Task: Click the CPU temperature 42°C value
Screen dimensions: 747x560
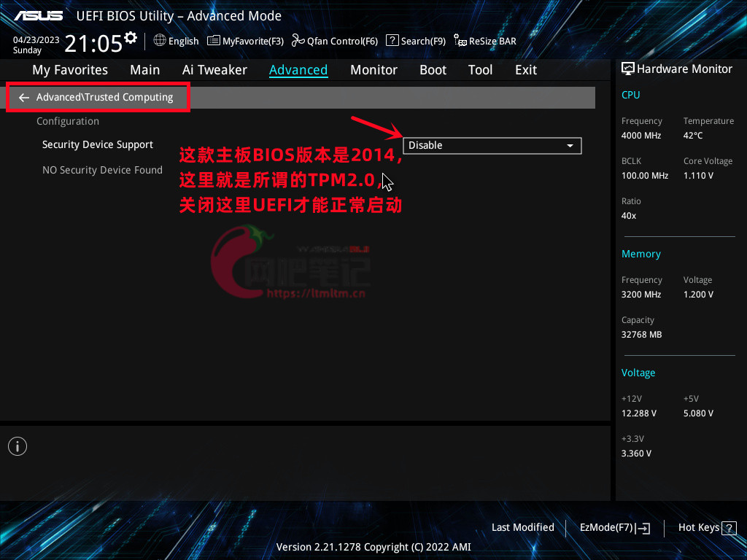Action: pos(693,136)
